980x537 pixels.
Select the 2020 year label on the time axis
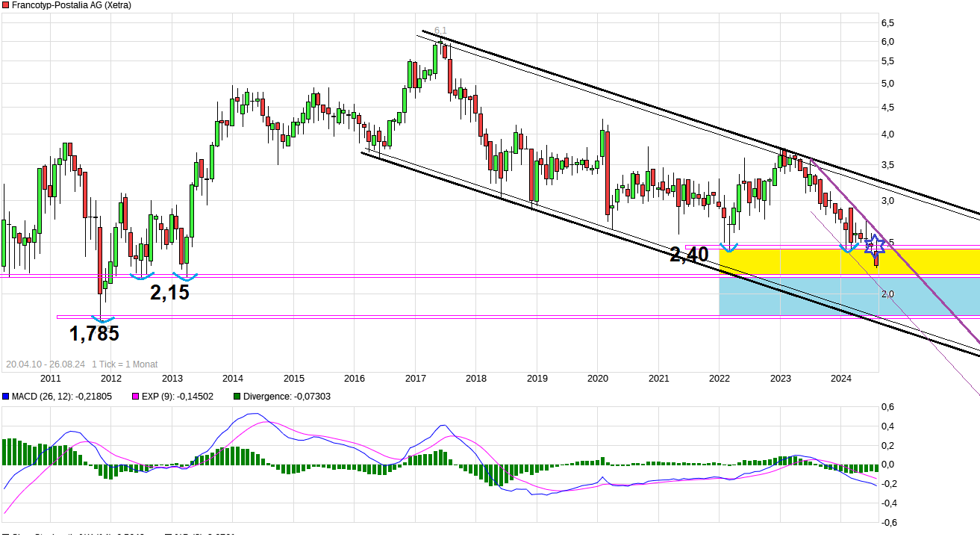[x=598, y=379]
